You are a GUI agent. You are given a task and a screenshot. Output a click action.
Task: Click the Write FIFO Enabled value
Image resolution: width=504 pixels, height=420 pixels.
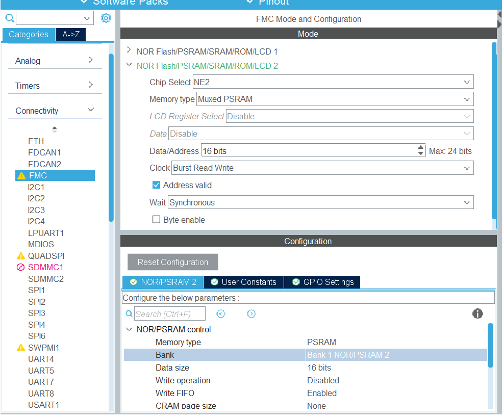tap(322, 393)
